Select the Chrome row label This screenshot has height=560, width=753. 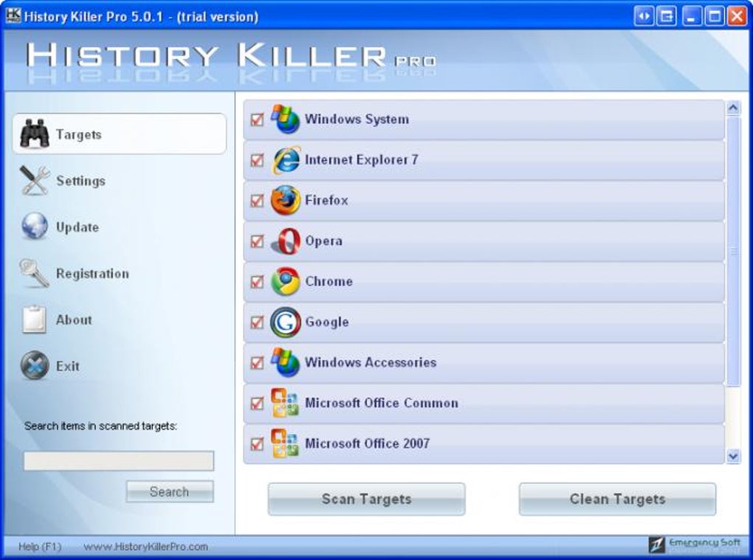tap(329, 281)
